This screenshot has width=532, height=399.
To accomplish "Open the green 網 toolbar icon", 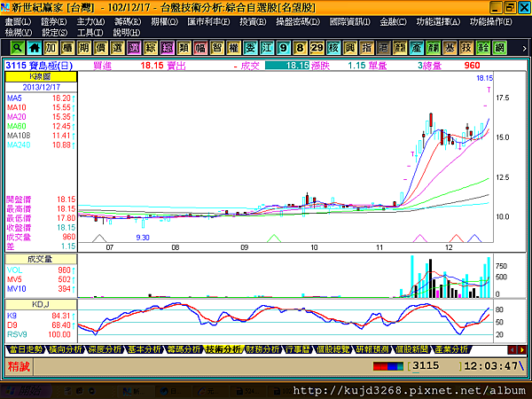I will tap(499, 48).
